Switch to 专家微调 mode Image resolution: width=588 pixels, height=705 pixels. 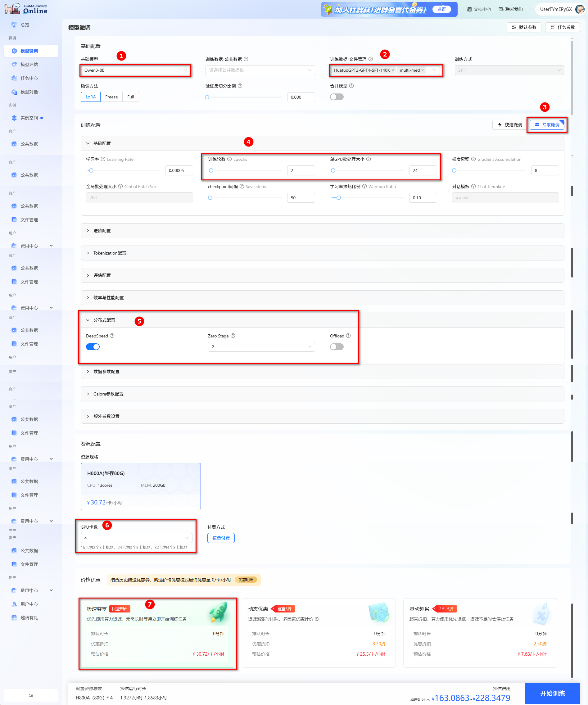[x=547, y=125]
